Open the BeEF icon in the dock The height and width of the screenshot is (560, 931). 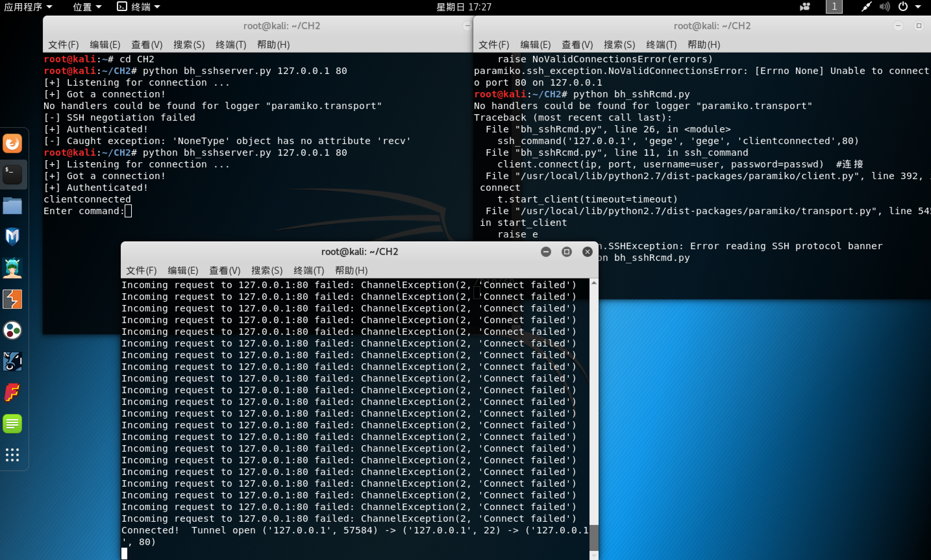pos(12,361)
